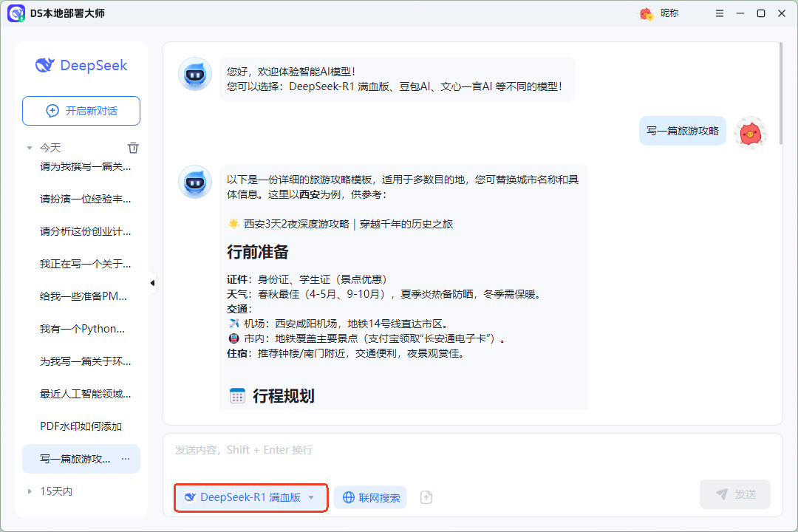The image size is (798, 532).
Task: Toggle 联网搜索 web search mode
Action: [370, 497]
